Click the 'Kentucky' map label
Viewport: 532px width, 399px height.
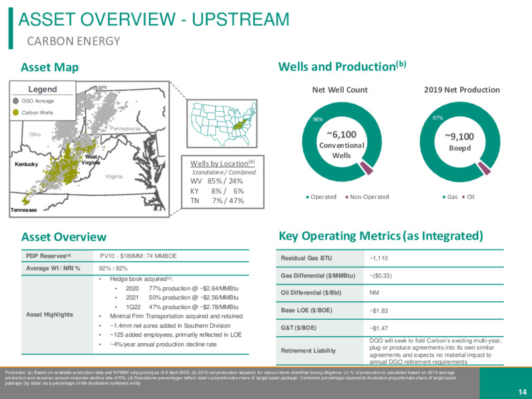(x=26, y=164)
